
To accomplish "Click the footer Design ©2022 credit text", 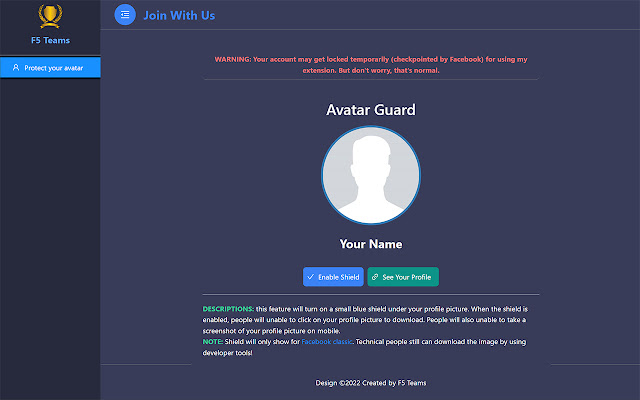I will pos(370,382).
